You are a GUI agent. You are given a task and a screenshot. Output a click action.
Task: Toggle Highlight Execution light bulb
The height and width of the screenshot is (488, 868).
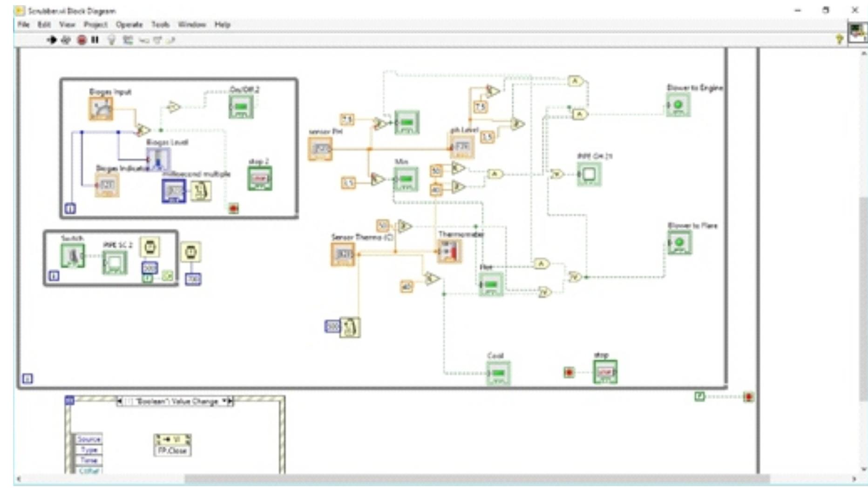[x=111, y=40]
